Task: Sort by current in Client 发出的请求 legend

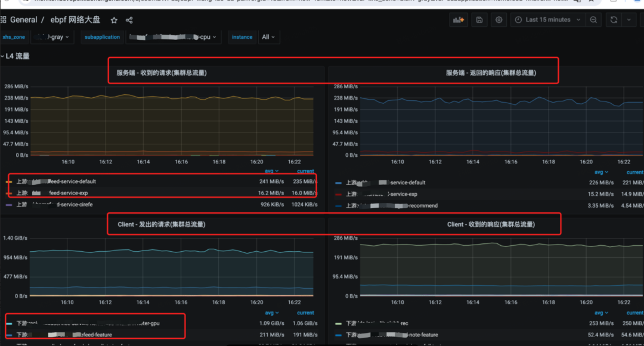Action: 305,313
